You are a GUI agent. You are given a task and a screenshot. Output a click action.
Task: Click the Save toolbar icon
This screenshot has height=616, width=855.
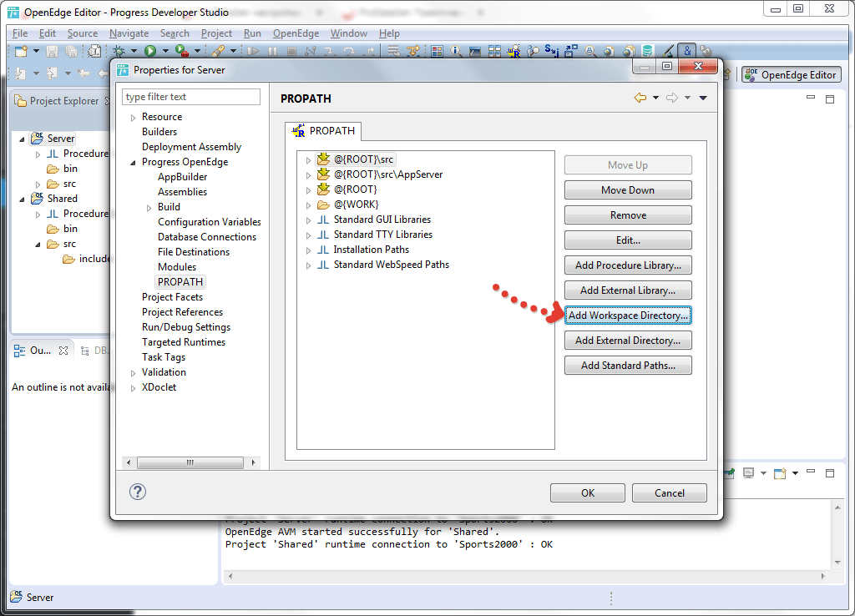53,51
